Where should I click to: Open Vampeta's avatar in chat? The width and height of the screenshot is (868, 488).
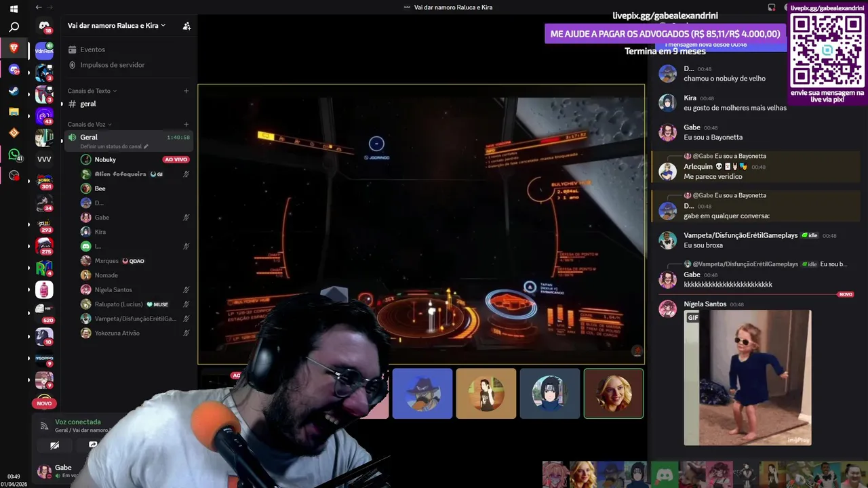[668, 240]
